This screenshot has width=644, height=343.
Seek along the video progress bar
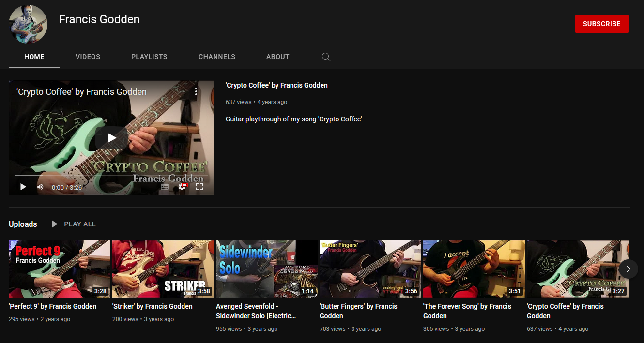(x=111, y=175)
